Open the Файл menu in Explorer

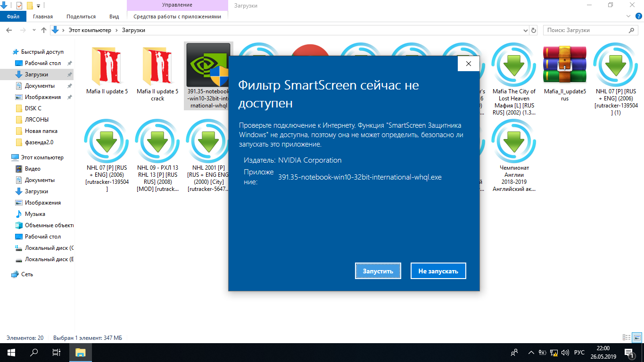click(13, 16)
